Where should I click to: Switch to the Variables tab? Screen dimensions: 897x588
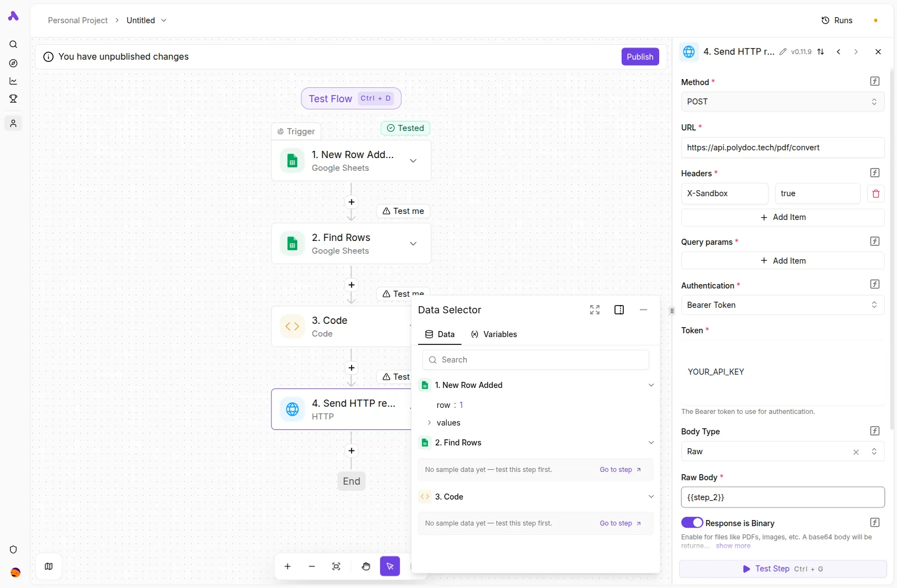494,334
